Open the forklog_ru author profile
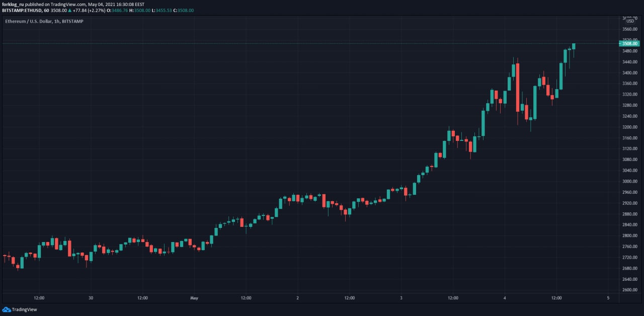The height and width of the screenshot is (316, 644). (13, 4)
